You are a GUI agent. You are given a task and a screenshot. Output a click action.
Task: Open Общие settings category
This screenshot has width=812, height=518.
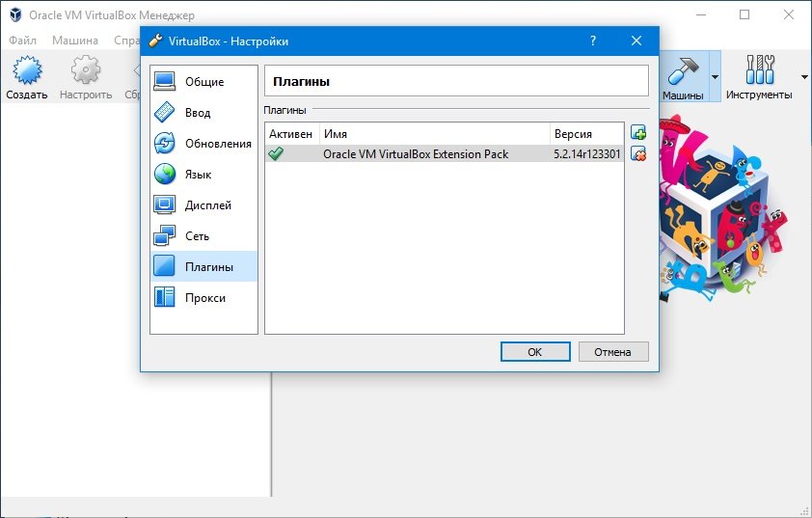pos(204,81)
